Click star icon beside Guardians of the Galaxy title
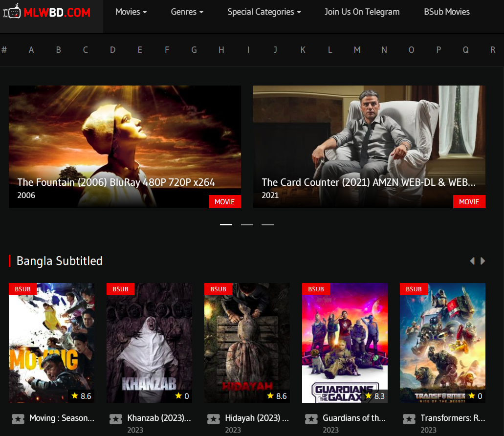 coord(311,419)
